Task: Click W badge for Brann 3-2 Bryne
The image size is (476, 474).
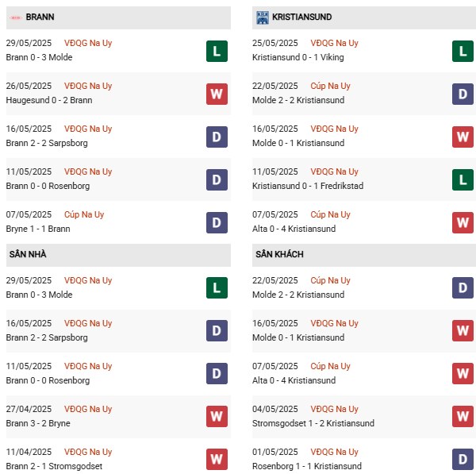Action: pos(217,416)
